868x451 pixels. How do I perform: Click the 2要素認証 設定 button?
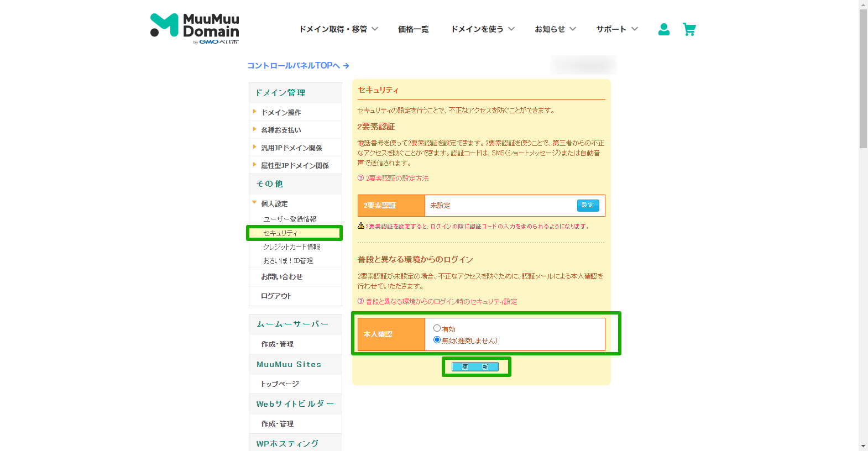point(588,205)
